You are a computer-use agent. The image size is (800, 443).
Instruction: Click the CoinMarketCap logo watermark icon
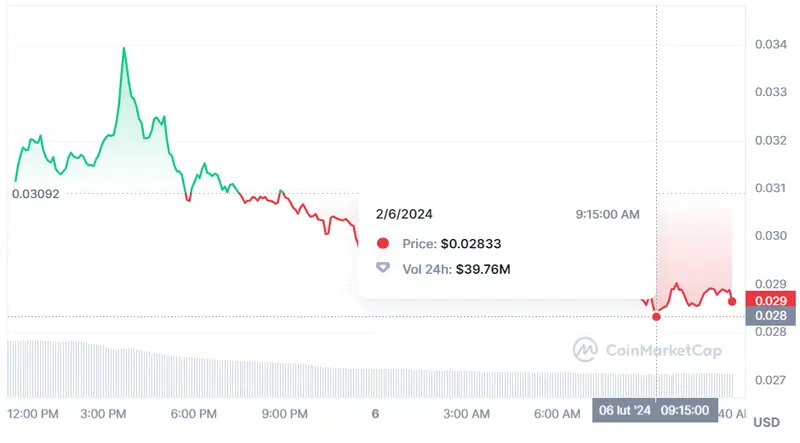coord(586,349)
